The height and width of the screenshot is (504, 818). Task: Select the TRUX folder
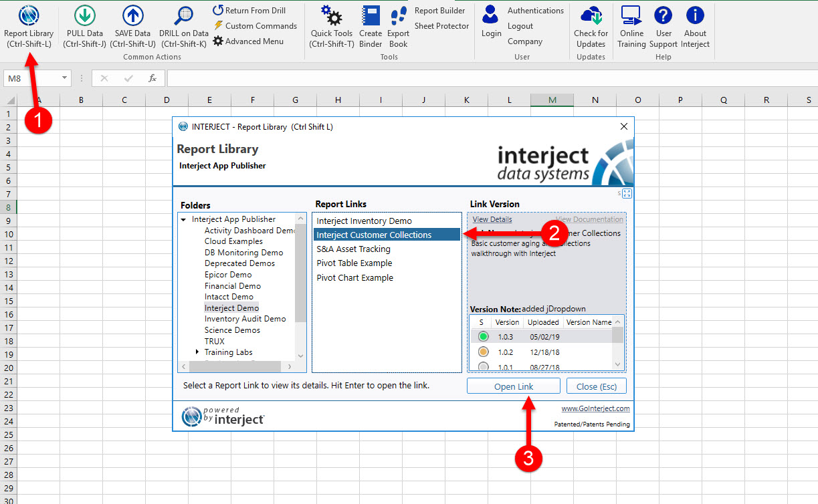click(x=215, y=342)
